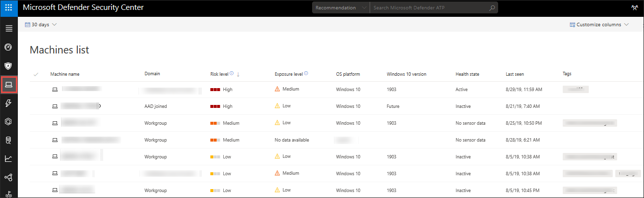The height and width of the screenshot is (198, 644).
Task: Click the search magnifier icon
Action: (x=492, y=8)
